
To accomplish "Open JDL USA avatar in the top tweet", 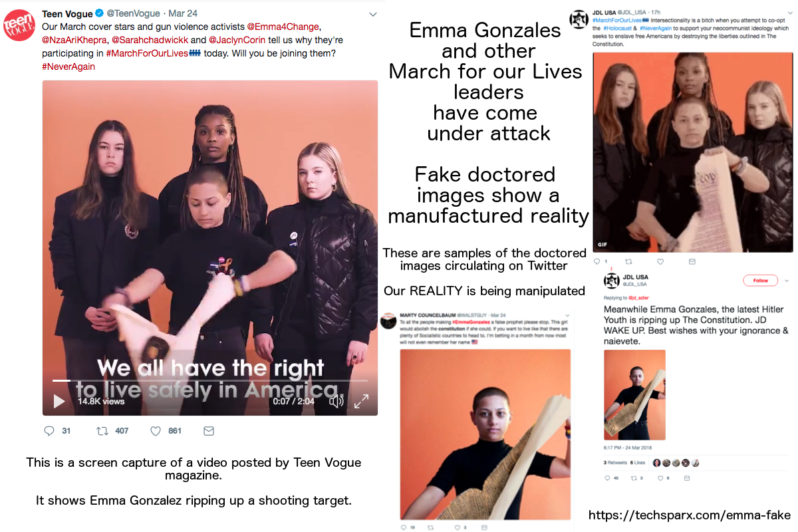I will click(579, 19).
